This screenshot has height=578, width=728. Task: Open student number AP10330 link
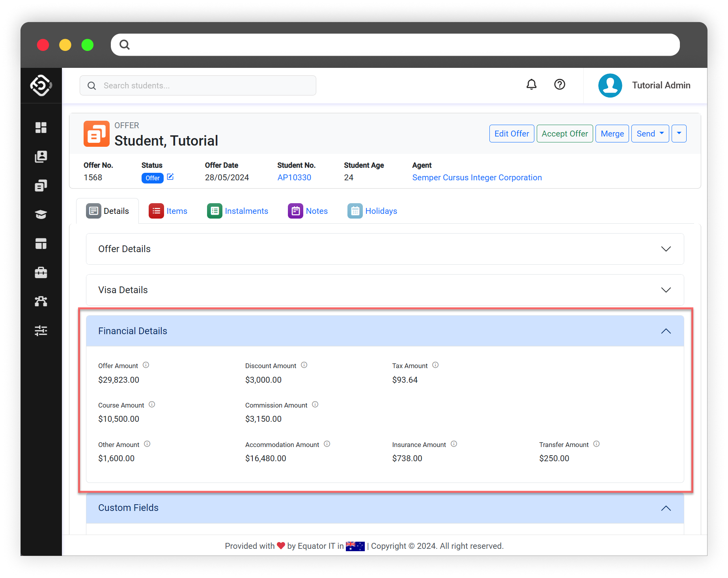point(294,178)
